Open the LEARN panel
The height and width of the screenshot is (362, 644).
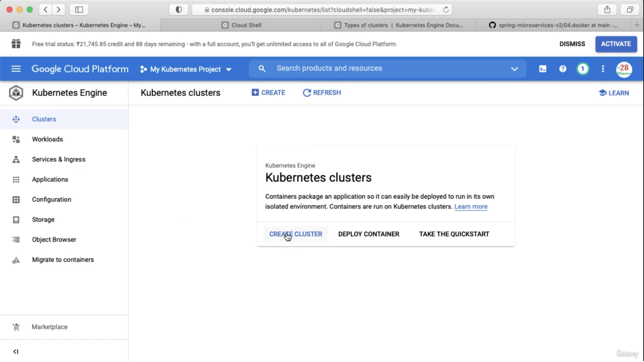point(614,93)
